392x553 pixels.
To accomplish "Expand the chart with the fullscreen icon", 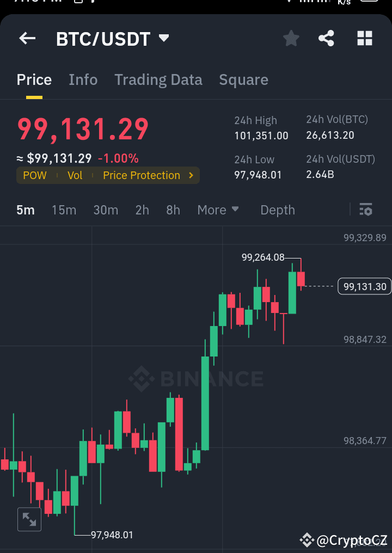I will pyautogui.click(x=29, y=519).
